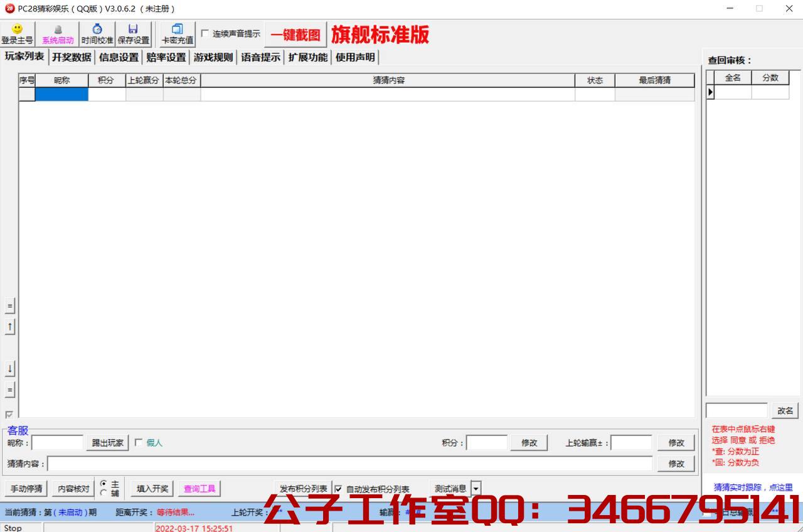Click 修改 button next to 猜猜内容

coord(676,464)
